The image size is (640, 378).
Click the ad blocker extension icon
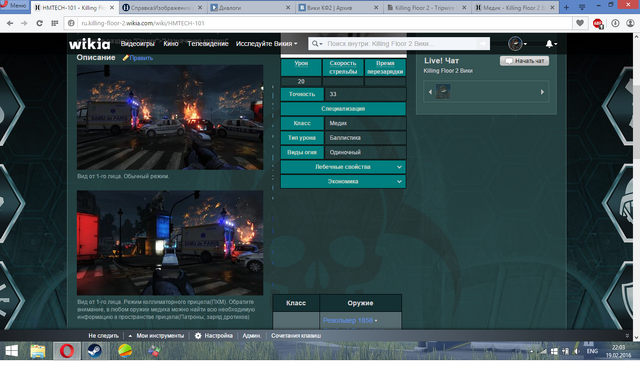coord(598,24)
